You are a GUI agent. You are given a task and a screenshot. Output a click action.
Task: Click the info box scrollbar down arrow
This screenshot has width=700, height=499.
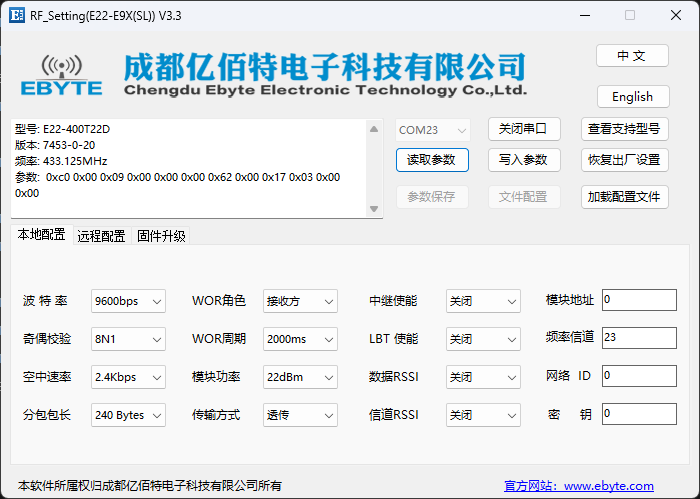[374, 209]
